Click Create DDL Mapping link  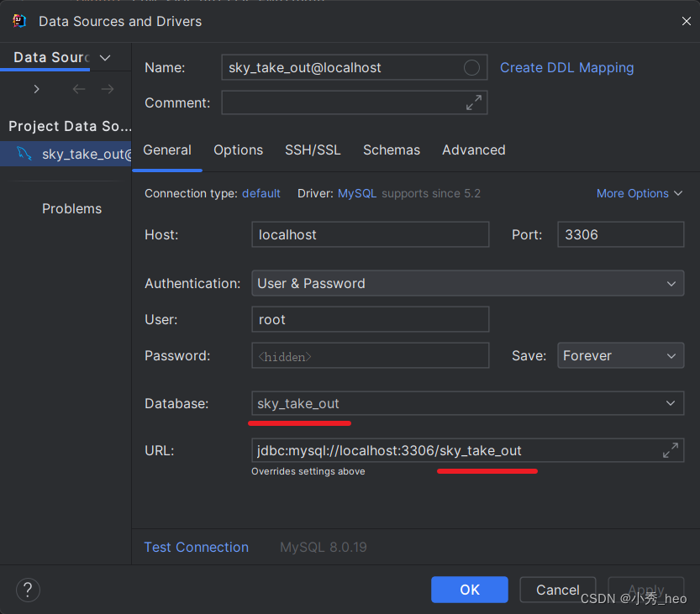567,67
